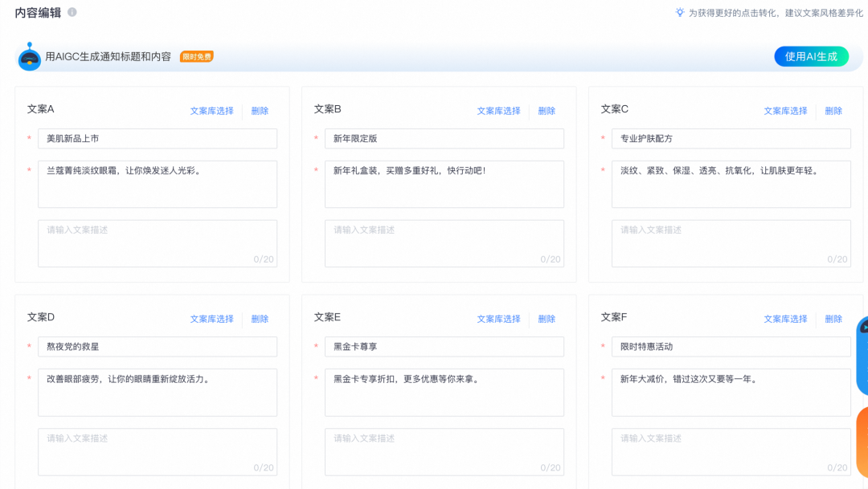Click content box with 黑金卡专享折扣
The height and width of the screenshot is (489, 868).
pos(444,393)
